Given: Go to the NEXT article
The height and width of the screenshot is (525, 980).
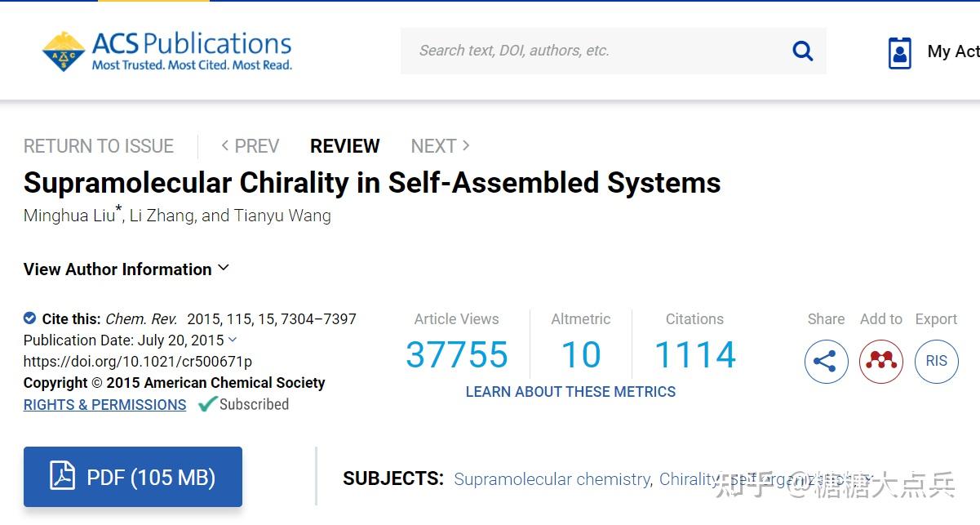Looking at the screenshot, I should tap(441, 146).
